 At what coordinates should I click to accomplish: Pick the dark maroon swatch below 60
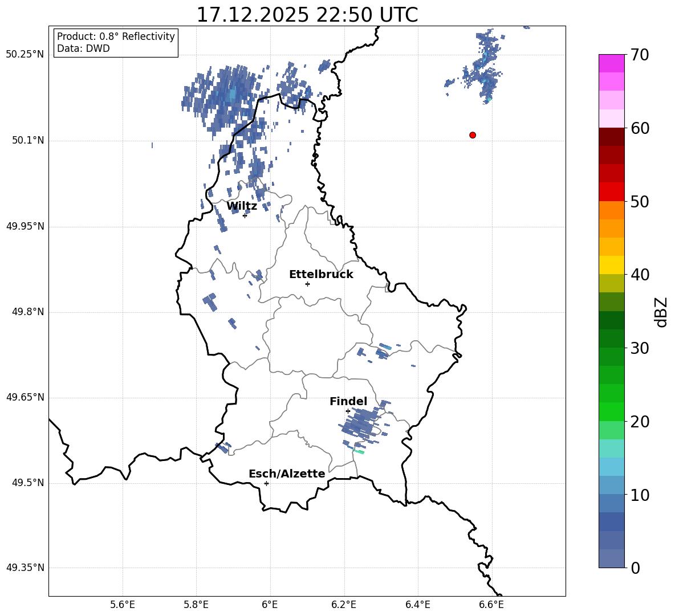[612, 137]
